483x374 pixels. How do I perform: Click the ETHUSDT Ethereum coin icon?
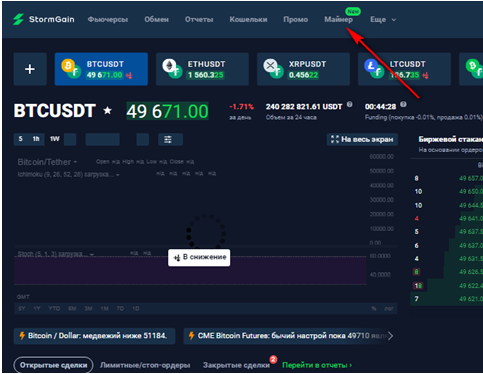pyautogui.click(x=170, y=66)
